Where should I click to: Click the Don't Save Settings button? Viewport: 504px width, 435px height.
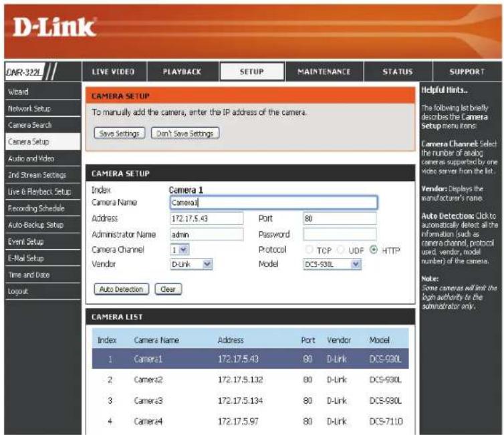point(185,134)
